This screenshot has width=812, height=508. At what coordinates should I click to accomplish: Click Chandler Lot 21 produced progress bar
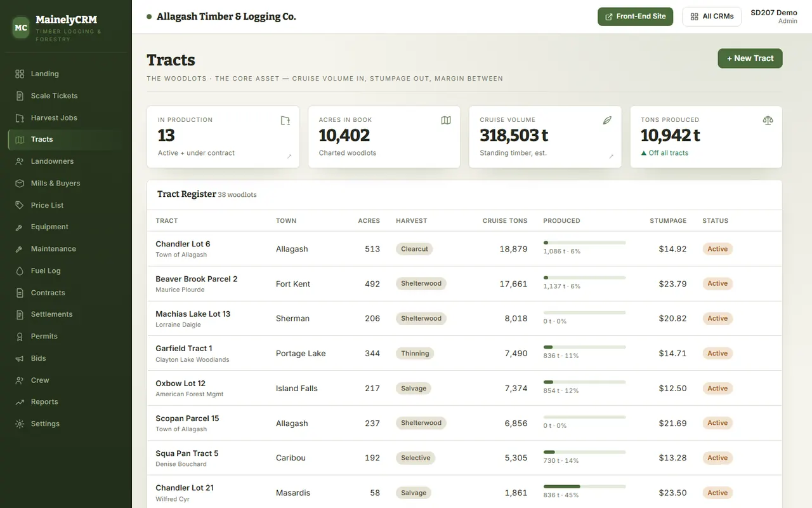pyautogui.click(x=584, y=486)
